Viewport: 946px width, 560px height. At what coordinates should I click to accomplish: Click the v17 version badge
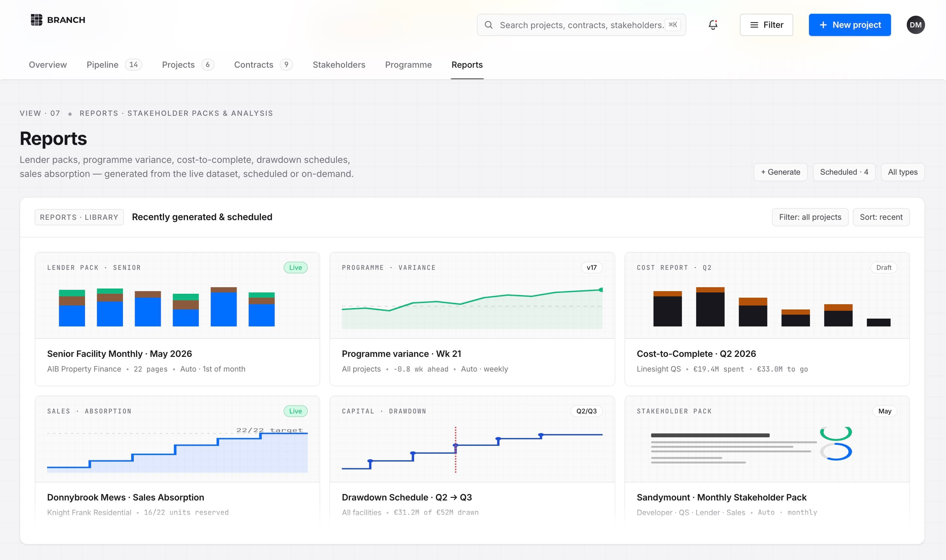592,268
